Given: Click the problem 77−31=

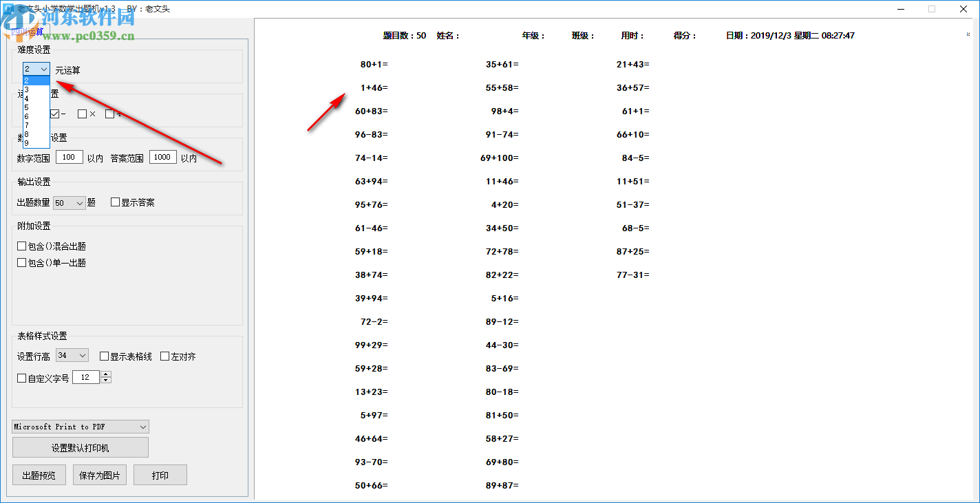Looking at the screenshot, I should 633,275.
